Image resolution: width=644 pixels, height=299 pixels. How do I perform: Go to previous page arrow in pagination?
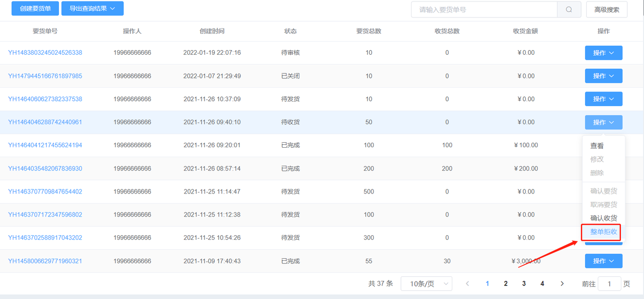pos(467,284)
